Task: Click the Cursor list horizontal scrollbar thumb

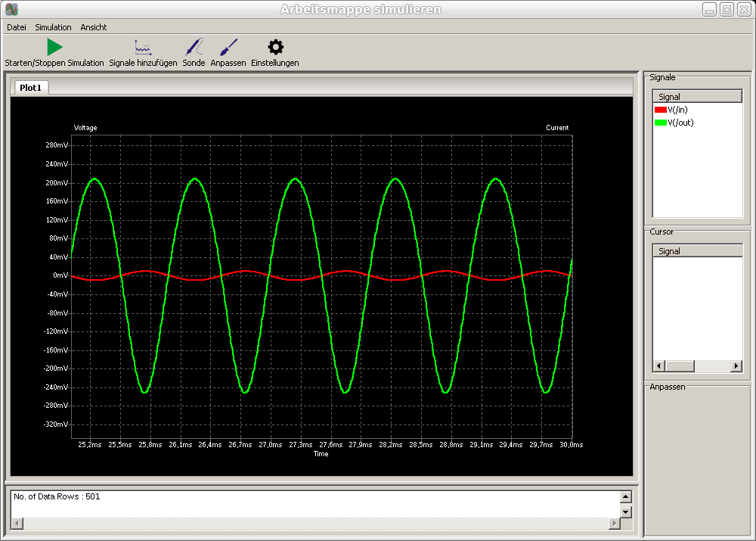Action: coord(680,365)
